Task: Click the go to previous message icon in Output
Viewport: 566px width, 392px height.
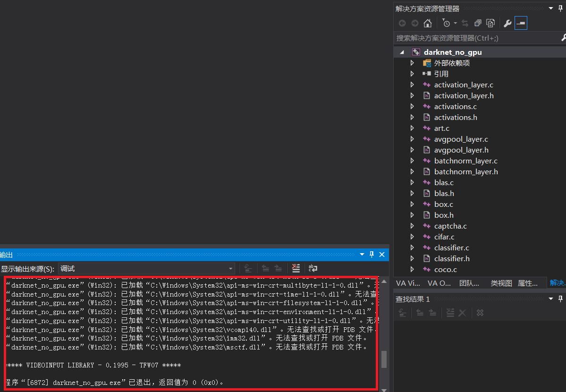Action: 265,268
